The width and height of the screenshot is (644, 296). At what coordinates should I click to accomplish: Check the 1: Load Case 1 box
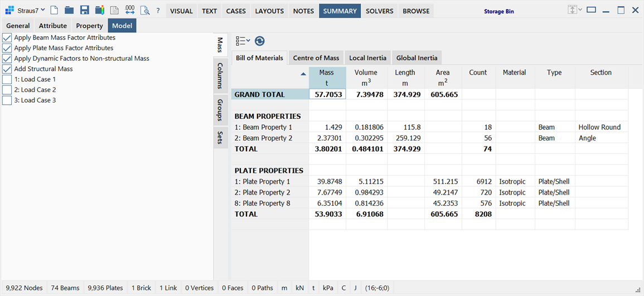7,79
